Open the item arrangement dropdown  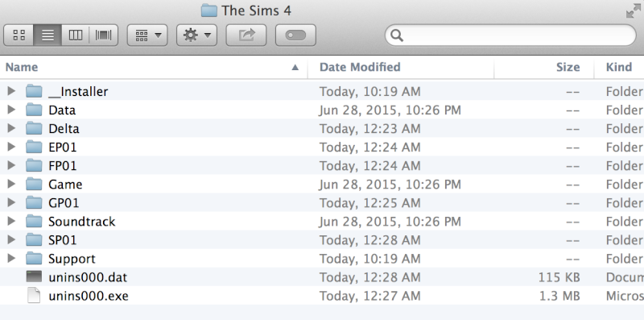147,35
